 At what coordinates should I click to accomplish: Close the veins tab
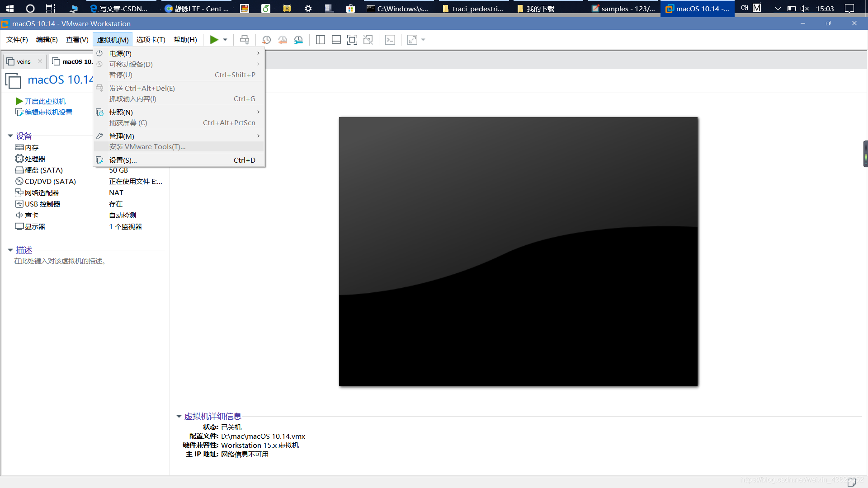40,61
